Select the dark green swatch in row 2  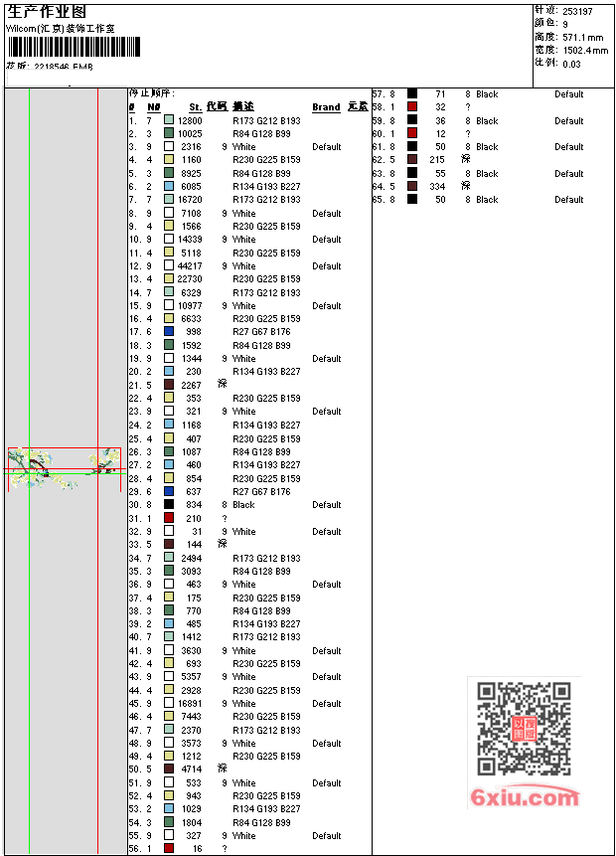click(x=169, y=133)
